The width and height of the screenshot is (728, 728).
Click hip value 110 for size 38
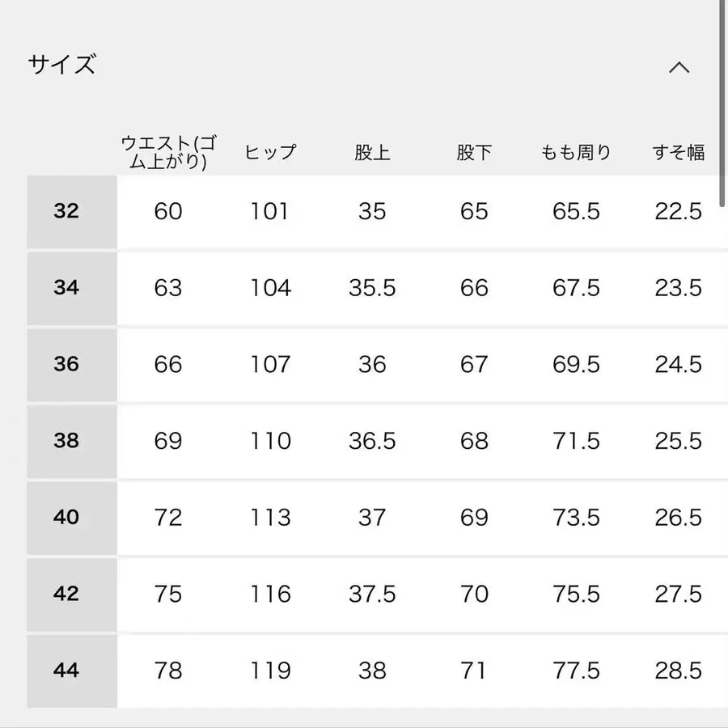[270, 441]
